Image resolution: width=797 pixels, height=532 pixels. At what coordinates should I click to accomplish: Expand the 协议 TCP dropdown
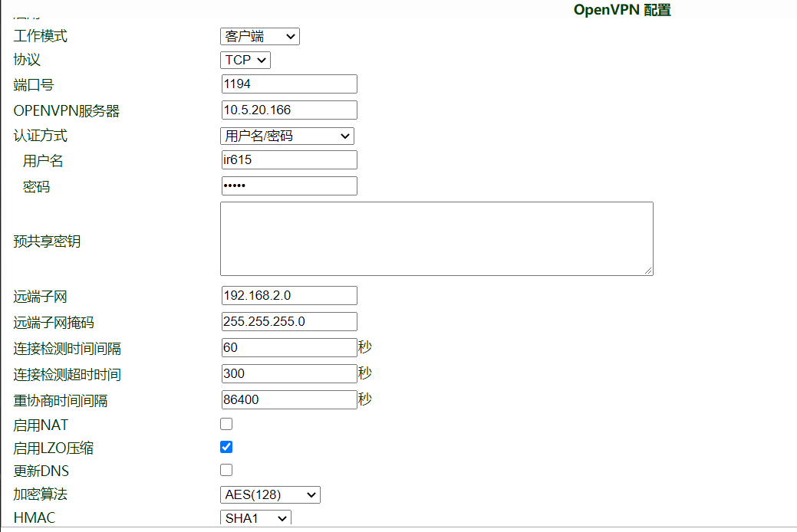(245, 60)
